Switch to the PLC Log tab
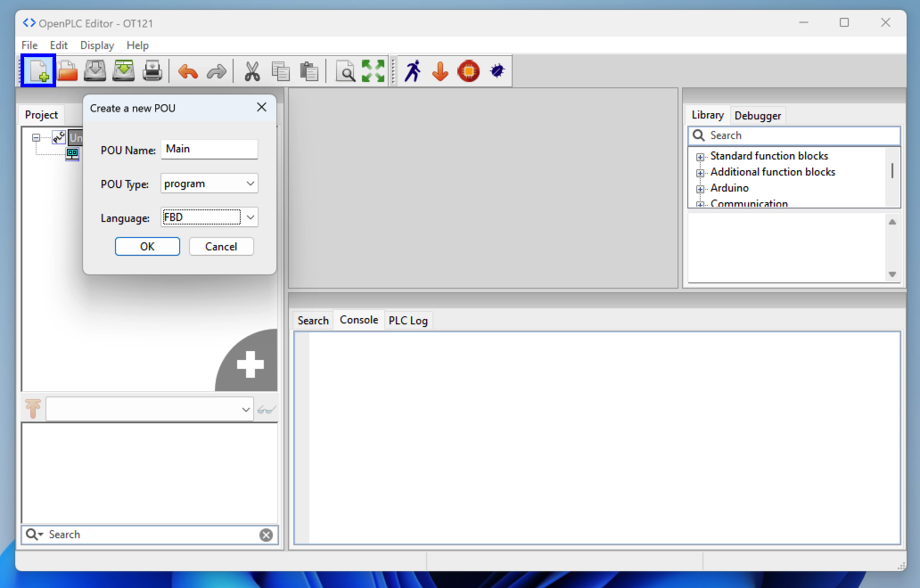The width and height of the screenshot is (920, 588). click(x=407, y=321)
